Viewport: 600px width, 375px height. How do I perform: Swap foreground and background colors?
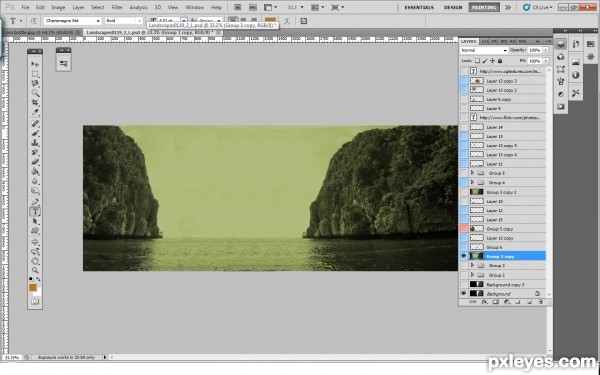point(38,279)
